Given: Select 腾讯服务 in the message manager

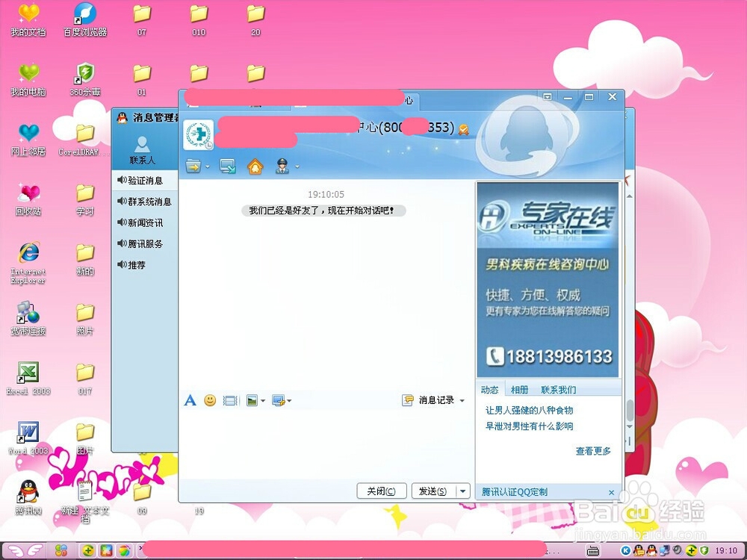Looking at the screenshot, I should [145, 243].
